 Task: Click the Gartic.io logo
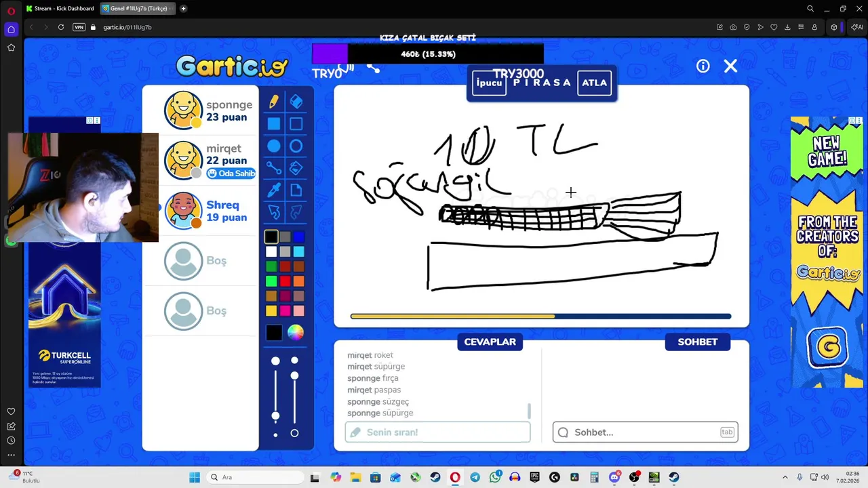coord(232,66)
